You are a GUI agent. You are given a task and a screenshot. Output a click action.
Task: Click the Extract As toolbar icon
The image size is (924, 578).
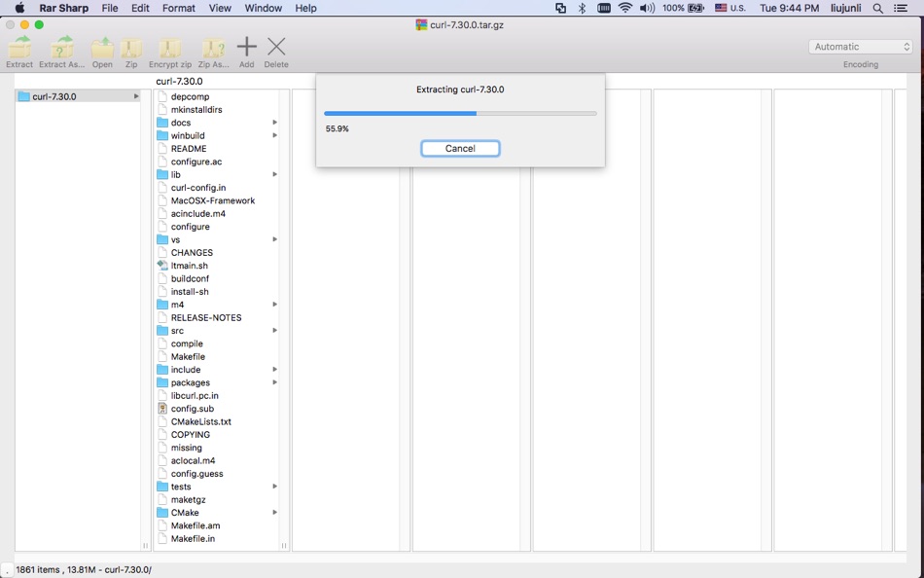point(62,47)
